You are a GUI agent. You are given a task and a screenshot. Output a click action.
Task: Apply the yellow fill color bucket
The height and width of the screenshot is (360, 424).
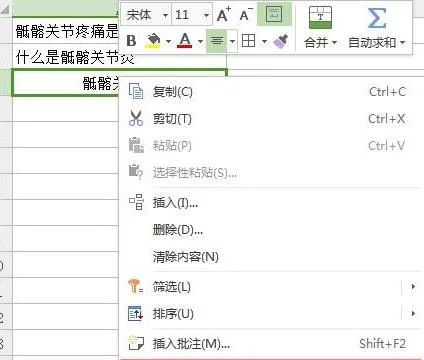click(153, 41)
